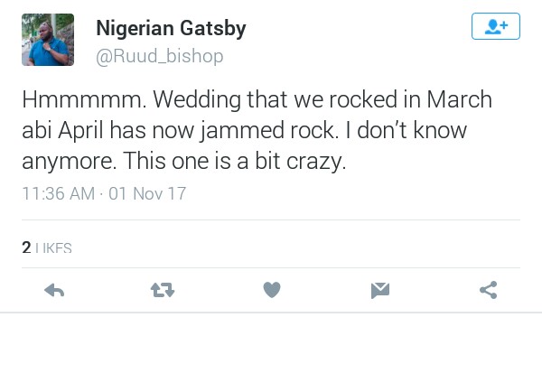Like the tweet with the heart icon
The image size is (542, 392).
click(272, 290)
